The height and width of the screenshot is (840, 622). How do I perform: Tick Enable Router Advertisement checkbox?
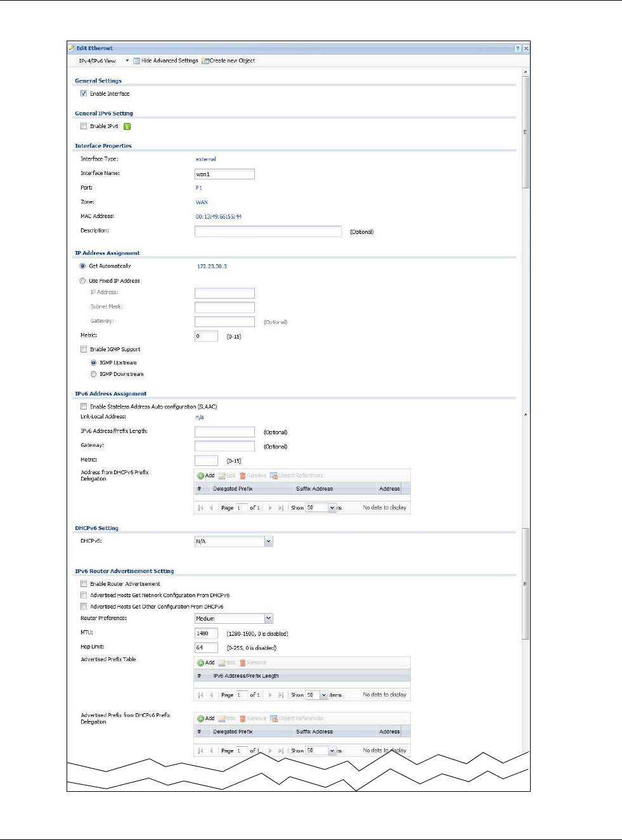(x=84, y=584)
